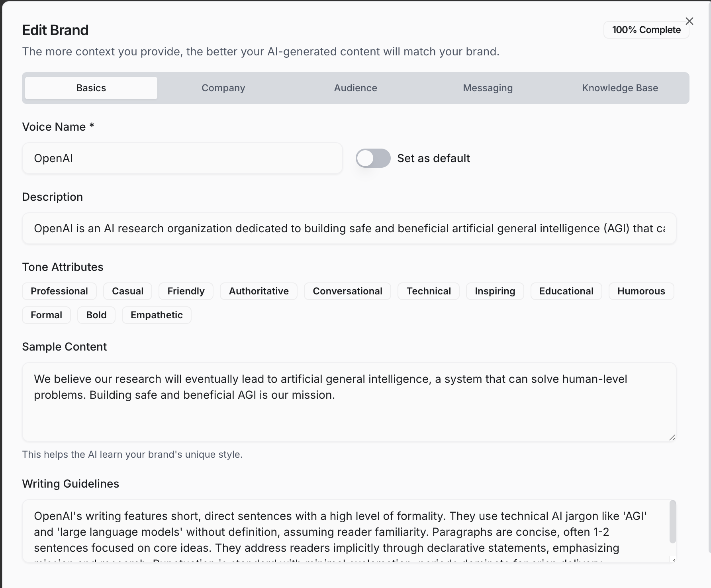Image resolution: width=711 pixels, height=588 pixels.
Task: Click the Sample Content resize handle
Action: [x=672, y=437]
